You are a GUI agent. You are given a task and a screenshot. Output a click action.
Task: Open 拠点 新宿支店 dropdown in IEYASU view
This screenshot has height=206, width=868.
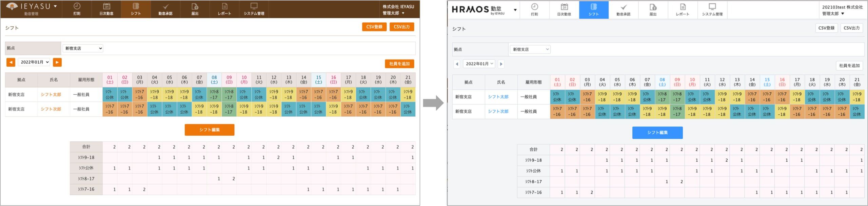(83, 48)
